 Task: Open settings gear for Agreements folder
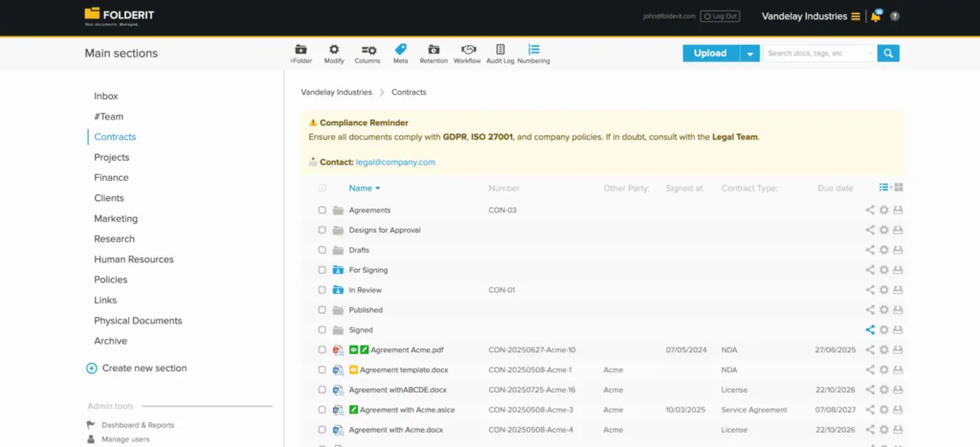click(884, 211)
